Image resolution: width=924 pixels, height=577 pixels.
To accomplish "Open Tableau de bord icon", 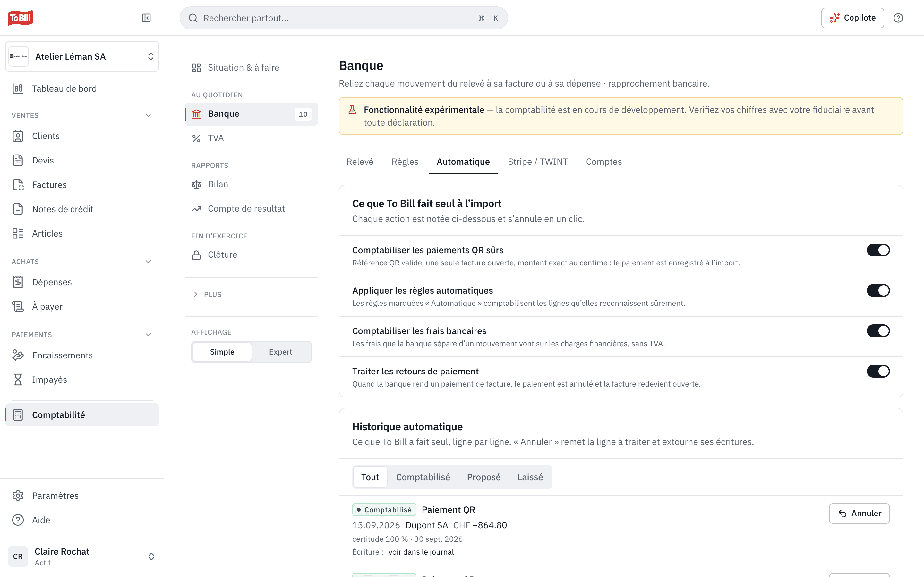I will [18, 88].
